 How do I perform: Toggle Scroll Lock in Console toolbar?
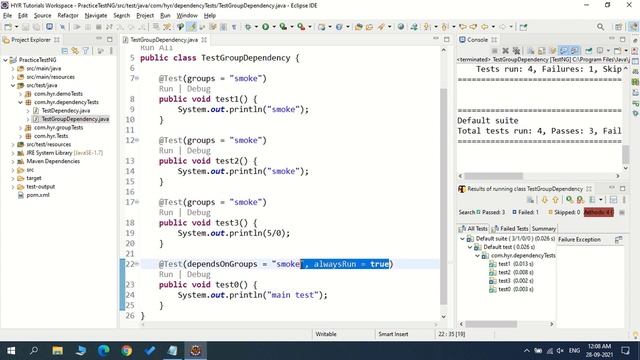[x=542, y=51]
